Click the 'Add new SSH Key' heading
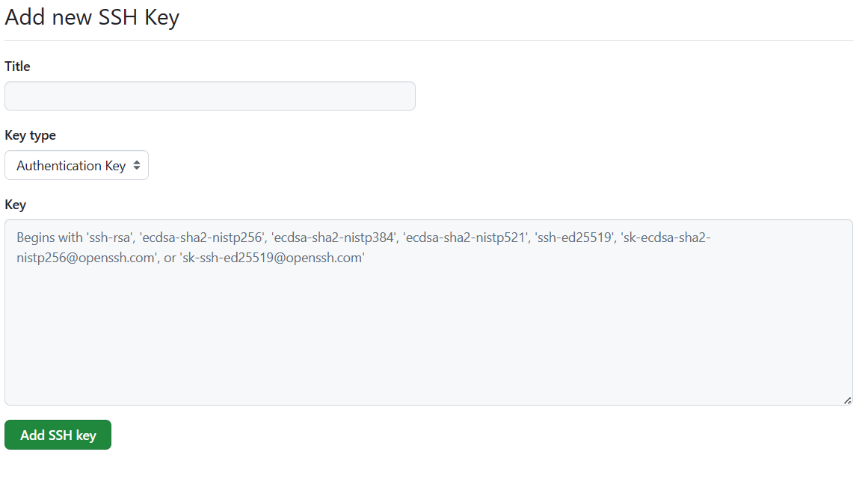This screenshot has width=868, height=487. [x=92, y=17]
